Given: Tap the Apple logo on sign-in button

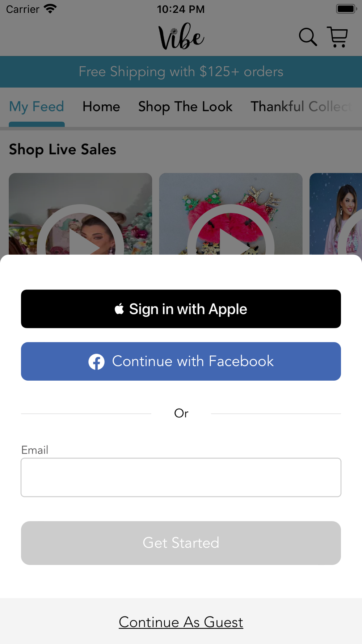Looking at the screenshot, I should (x=119, y=309).
